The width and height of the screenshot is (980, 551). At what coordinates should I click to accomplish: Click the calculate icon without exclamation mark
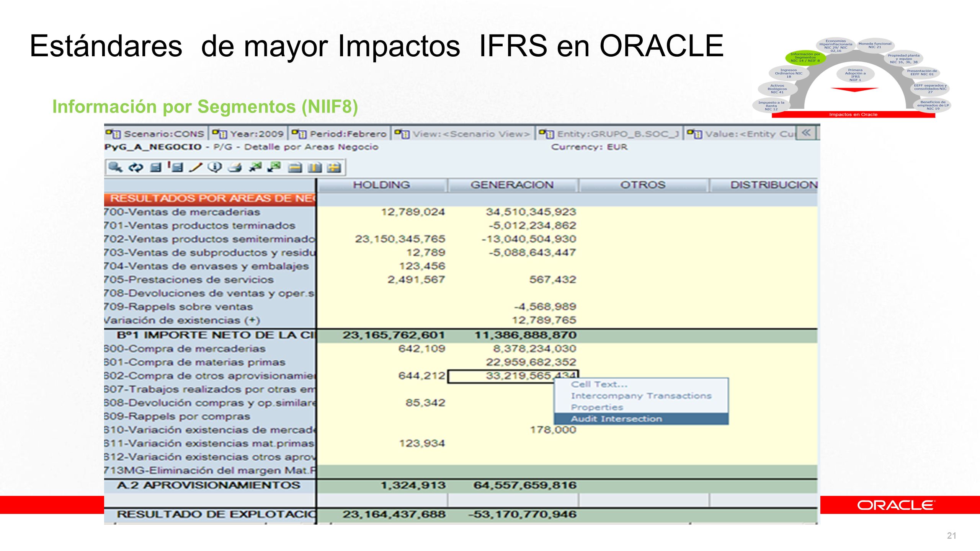(155, 167)
